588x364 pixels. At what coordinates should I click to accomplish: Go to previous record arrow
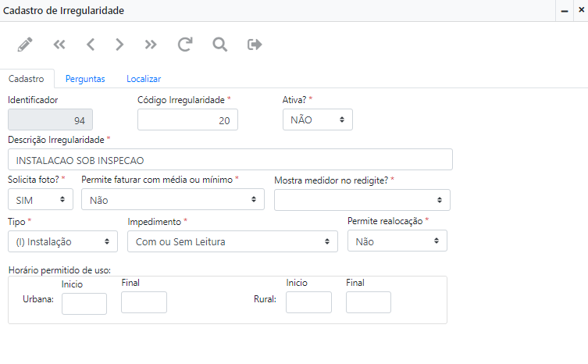pyautogui.click(x=90, y=45)
